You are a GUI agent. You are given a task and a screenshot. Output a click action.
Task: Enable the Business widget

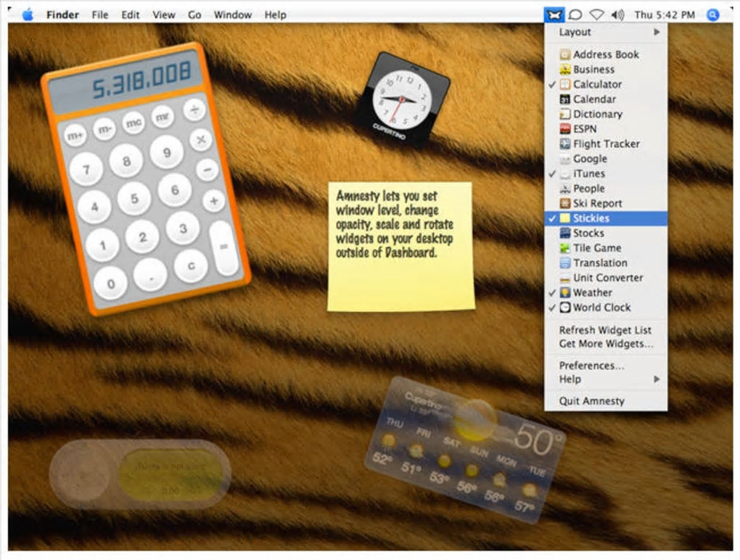[x=606, y=70]
